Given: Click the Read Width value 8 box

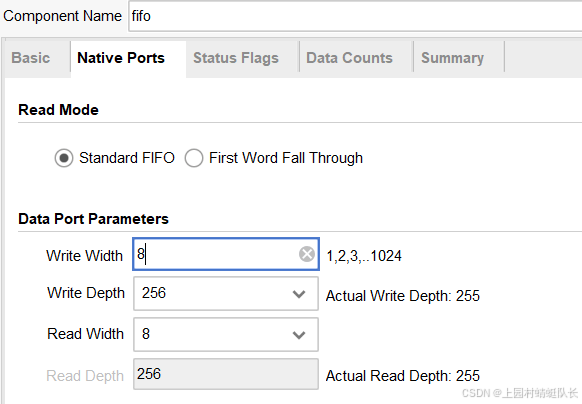Looking at the screenshot, I should pos(226,334).
